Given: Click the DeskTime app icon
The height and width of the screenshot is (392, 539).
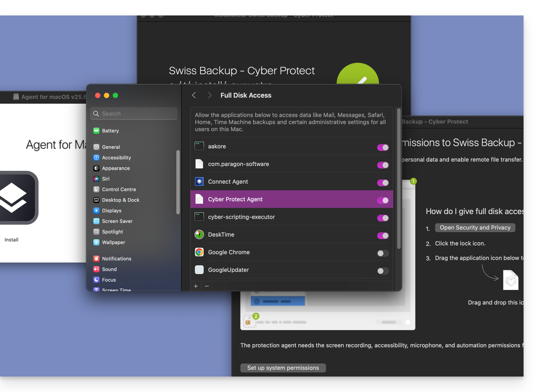Looking at the screenshot, I should click(x=199, y=234).
